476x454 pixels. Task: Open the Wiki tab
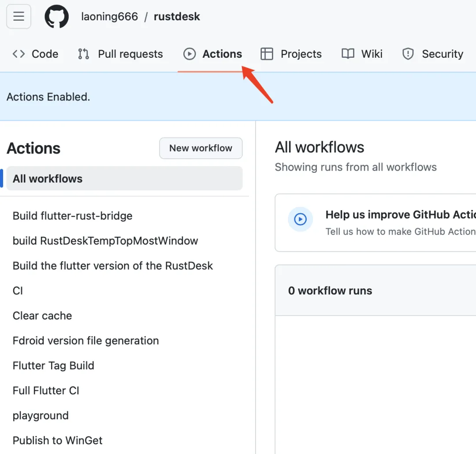[x=362, y=54]
